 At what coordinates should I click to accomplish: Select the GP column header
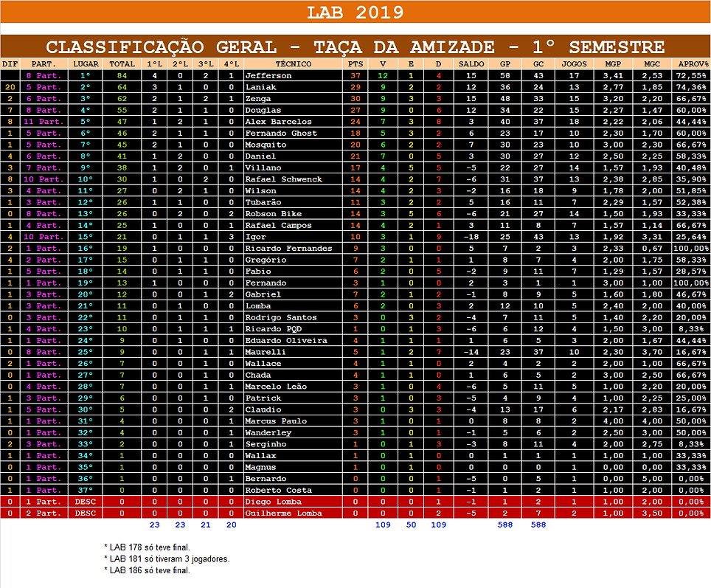(504, 64)
